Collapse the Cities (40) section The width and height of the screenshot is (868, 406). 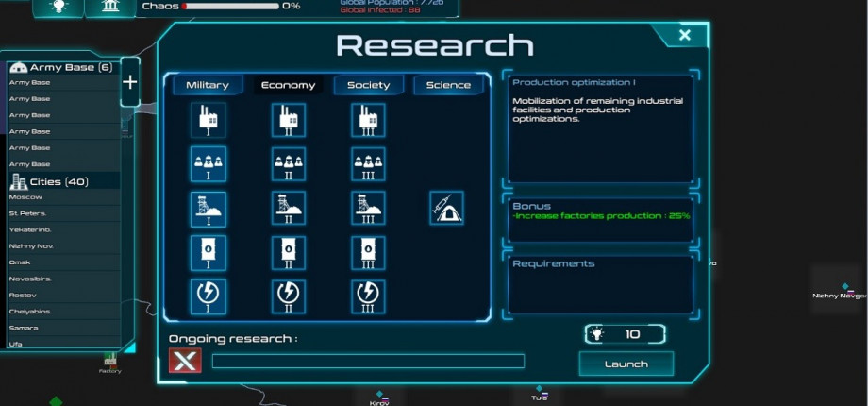coord(64,181)
